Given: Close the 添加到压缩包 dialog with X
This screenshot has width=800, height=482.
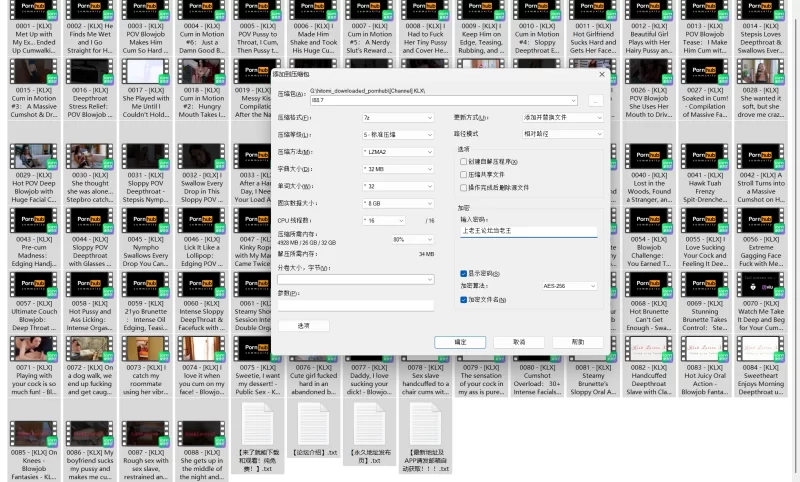Looking at the screenshot, I should [x=602, y=74].
